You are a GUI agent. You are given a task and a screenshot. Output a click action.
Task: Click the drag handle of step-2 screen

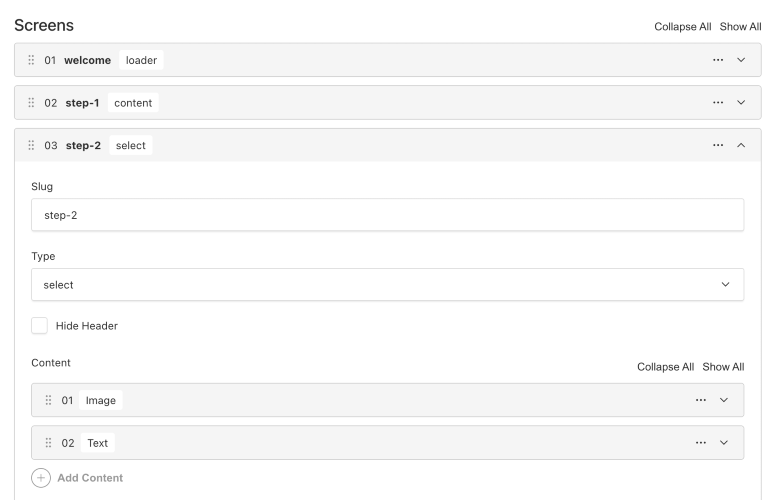click(x=31, y=146)
